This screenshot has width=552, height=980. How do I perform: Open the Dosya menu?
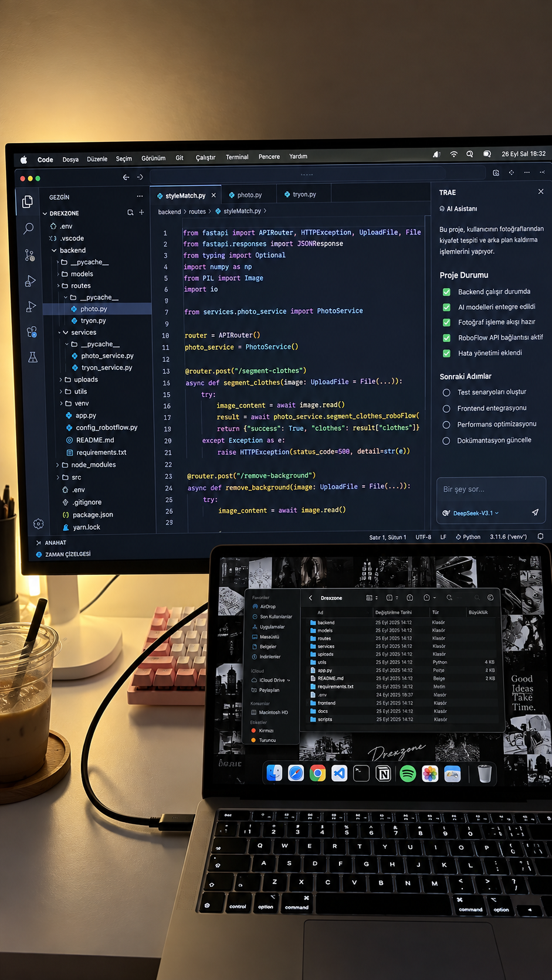coord(70,159)
